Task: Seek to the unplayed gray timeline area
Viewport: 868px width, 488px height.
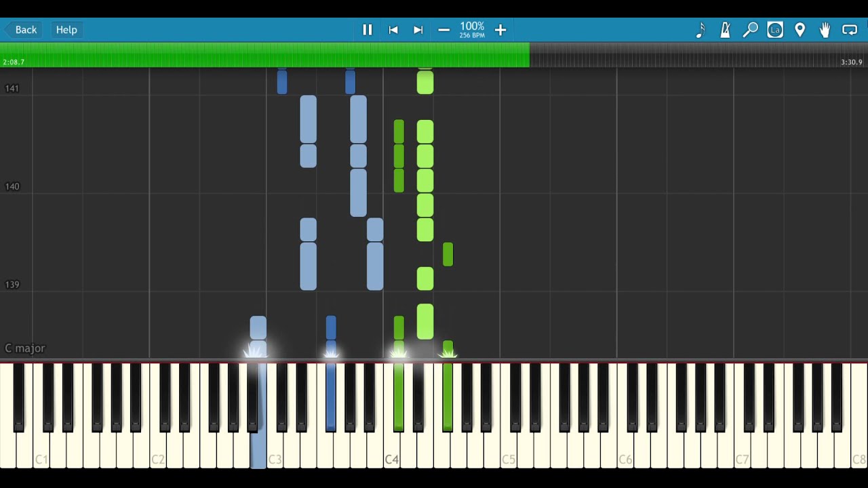Action: [x=698, y=54]
